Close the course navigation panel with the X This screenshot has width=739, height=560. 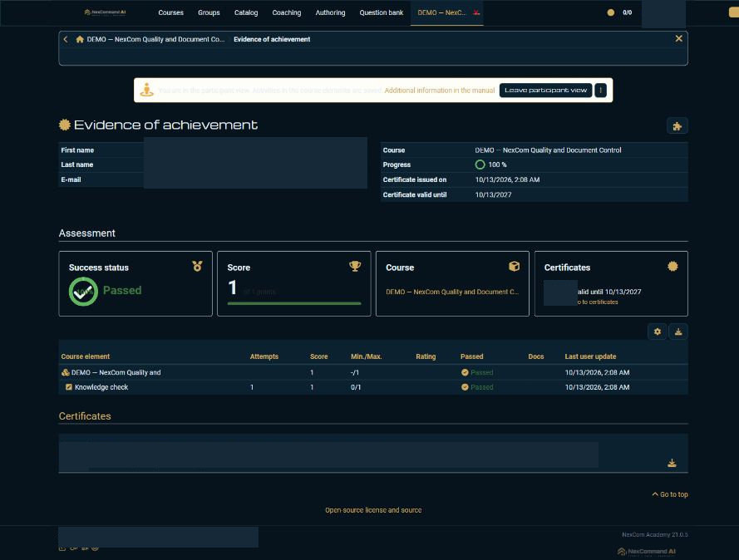pyautogui.click(x=678, y=38)
